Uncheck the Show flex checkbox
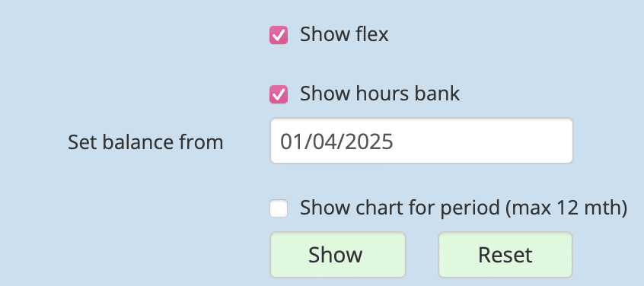Image resolution: width=644 pixels, height=286 pixels. point(279,35)
